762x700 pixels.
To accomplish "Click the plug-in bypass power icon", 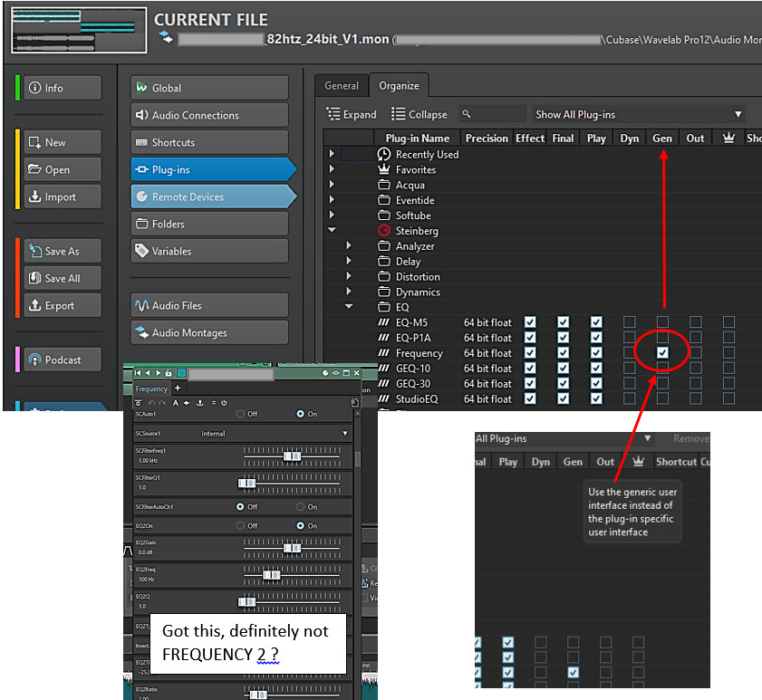I will [224, 403].
